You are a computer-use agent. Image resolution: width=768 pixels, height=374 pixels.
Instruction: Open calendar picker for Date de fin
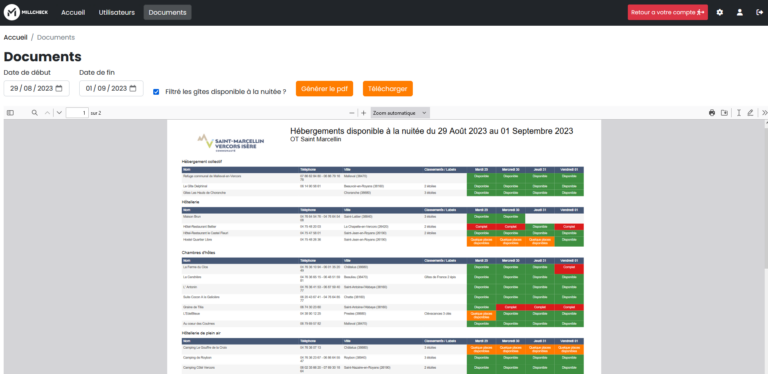click(132, 89)
